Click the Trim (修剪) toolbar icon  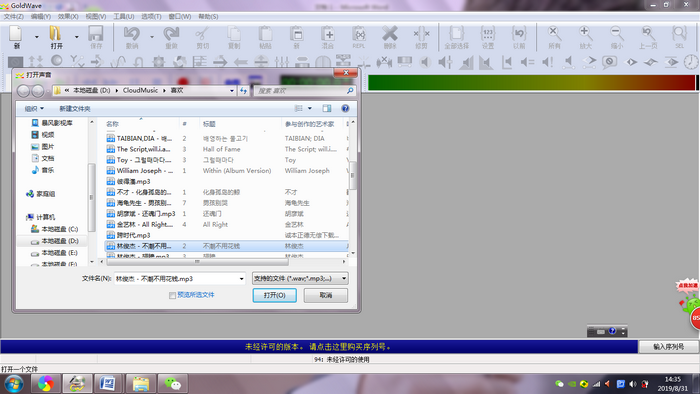coord(421,37)
